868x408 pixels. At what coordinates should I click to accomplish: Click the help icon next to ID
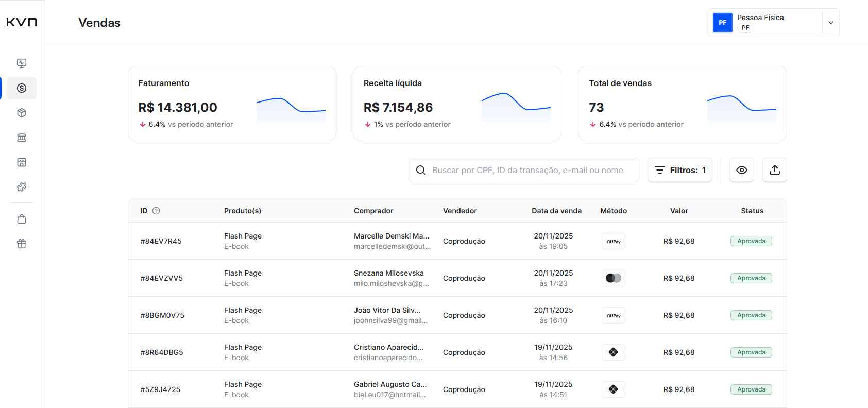(x=156, y=211)
